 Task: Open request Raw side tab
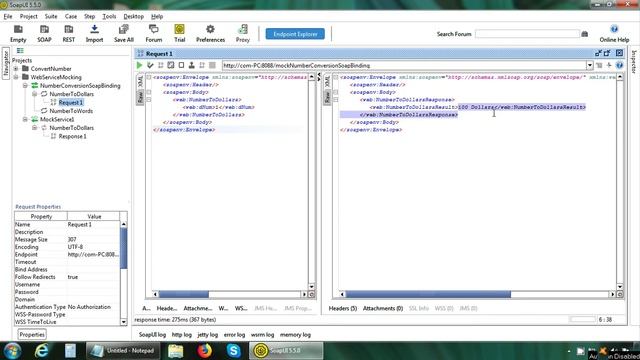[140, 97]
